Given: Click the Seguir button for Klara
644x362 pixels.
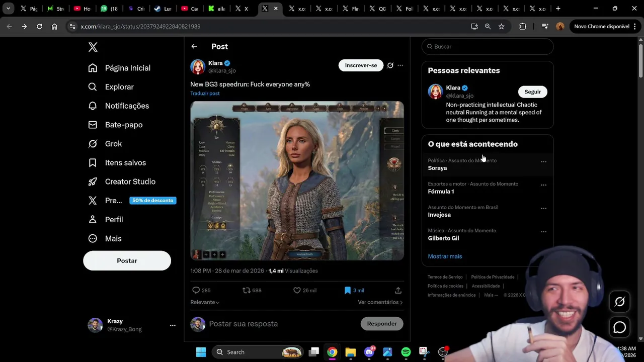Looking at the screenshot, I should pyautogui.click(x=532, y=92).
